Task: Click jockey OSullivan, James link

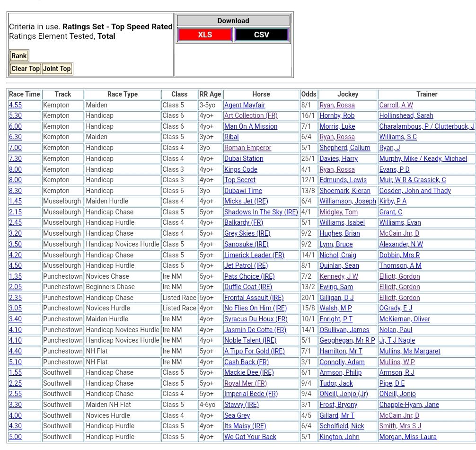Action: click(344, 330)
